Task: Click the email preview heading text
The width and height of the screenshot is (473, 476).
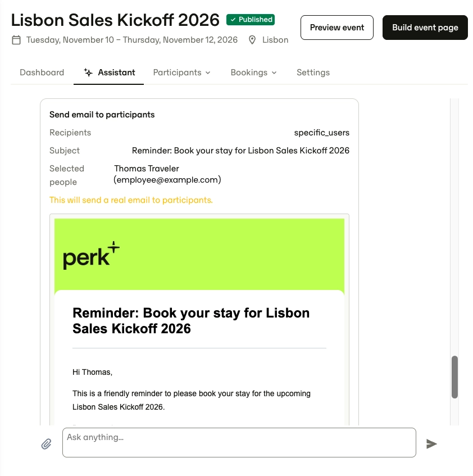Action: point(191,320)
